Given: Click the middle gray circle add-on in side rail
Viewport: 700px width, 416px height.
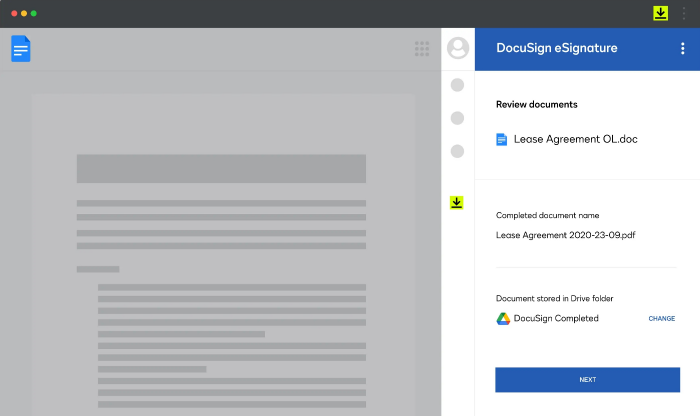Looking at the screenshot, I should pyautogui.click(x=458, y=118).
